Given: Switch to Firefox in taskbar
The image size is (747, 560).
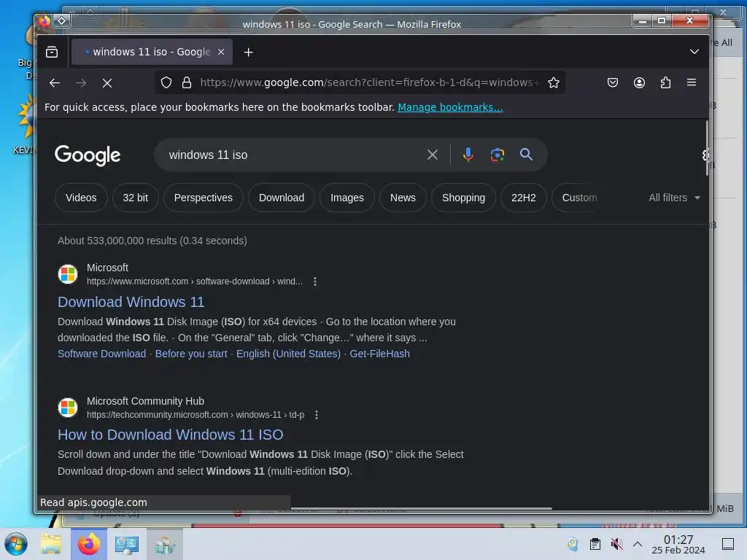Looking at the screenshot, I should 89,544.
